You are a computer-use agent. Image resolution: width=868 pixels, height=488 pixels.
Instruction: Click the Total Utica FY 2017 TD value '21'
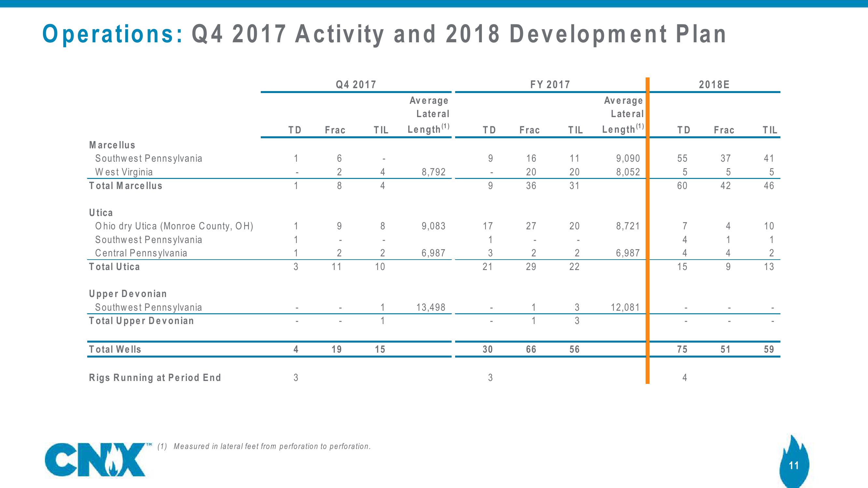(488, 267)
